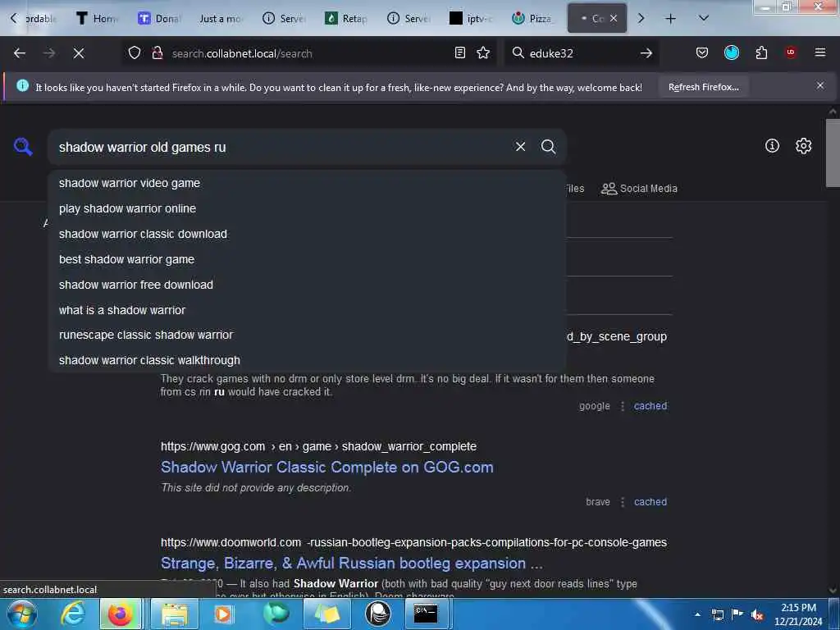840x630 pixels.
Task: Focus the eduke32 browser search box
Action: click(582, 53)
